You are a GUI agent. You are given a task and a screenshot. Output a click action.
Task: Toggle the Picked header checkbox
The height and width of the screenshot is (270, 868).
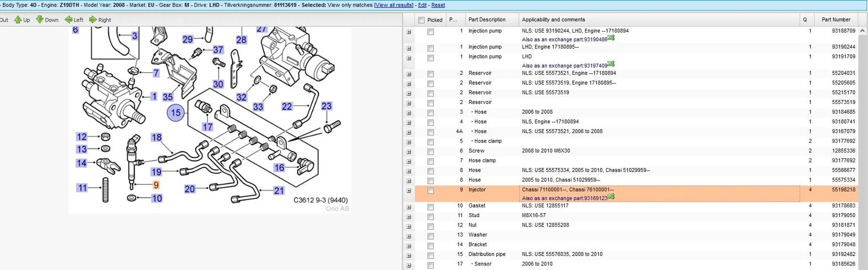[x=421, y=20]
